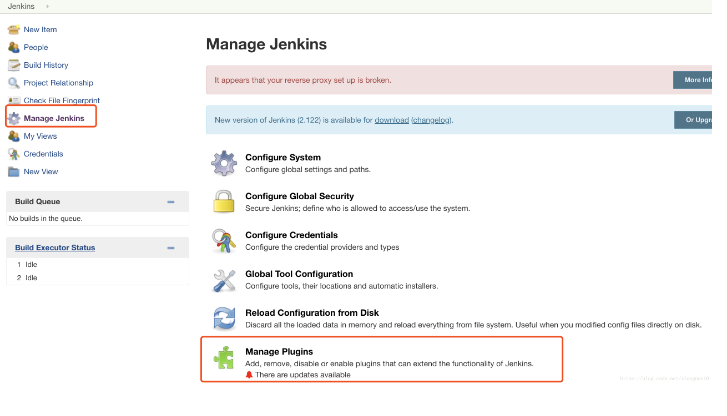
Task: Click the People icon in sidebar
Action: click(14, 47)
